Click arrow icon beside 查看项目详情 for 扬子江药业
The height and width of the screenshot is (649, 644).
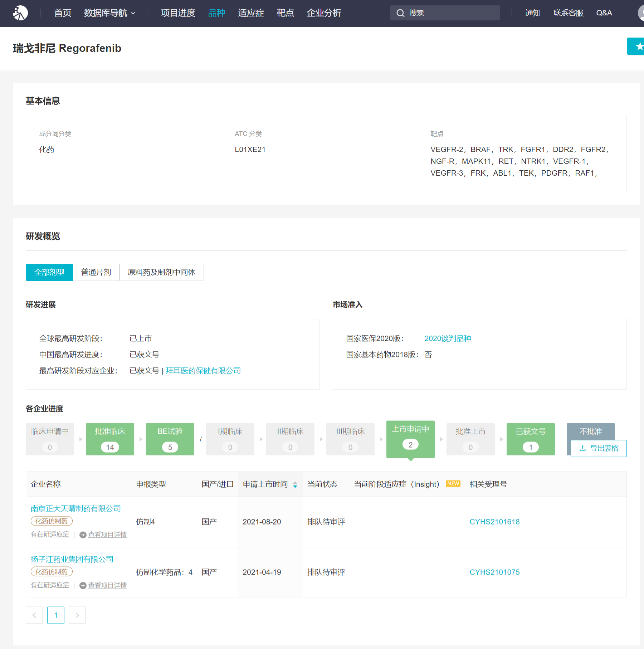(83, 586)
